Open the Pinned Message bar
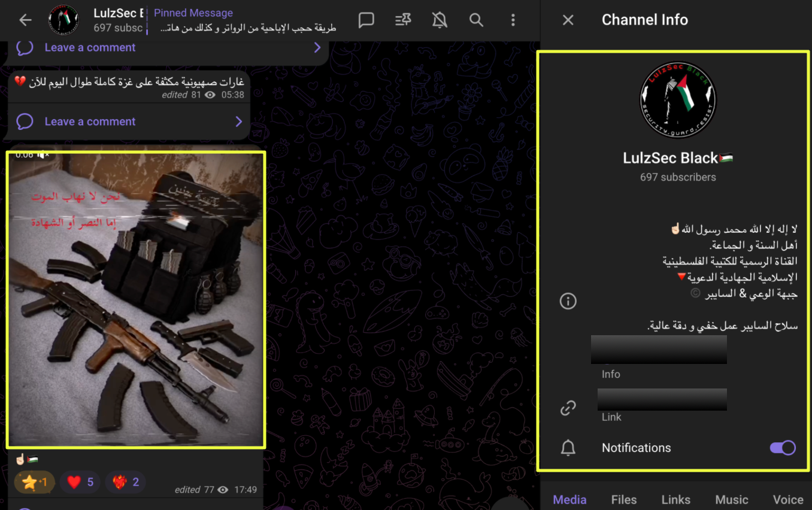This screenshot has height=510, width=812. 246,20
